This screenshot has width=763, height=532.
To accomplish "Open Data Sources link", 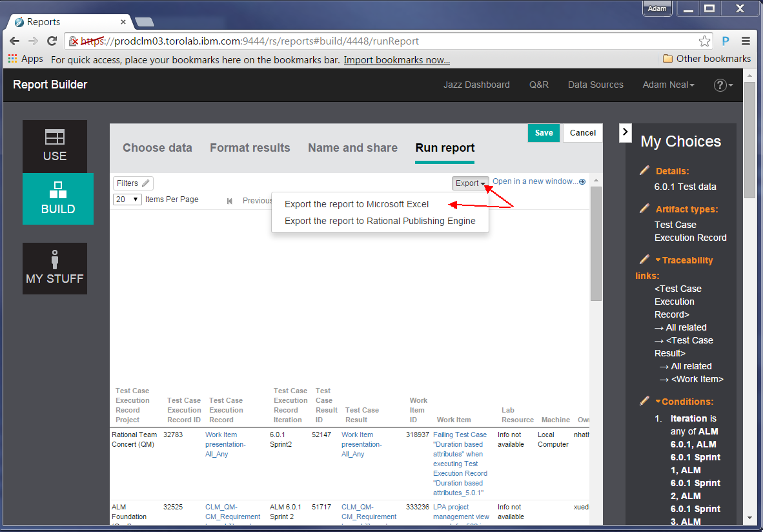I will tap(596, 85).
